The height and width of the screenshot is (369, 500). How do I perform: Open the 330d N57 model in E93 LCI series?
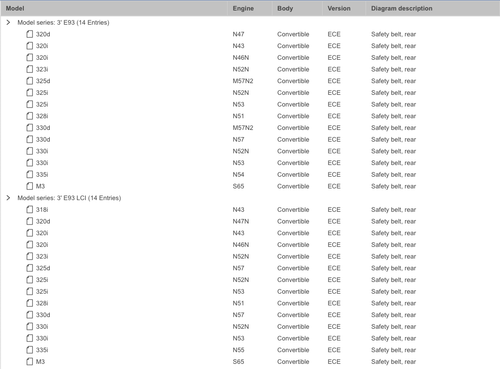point(43,315)
